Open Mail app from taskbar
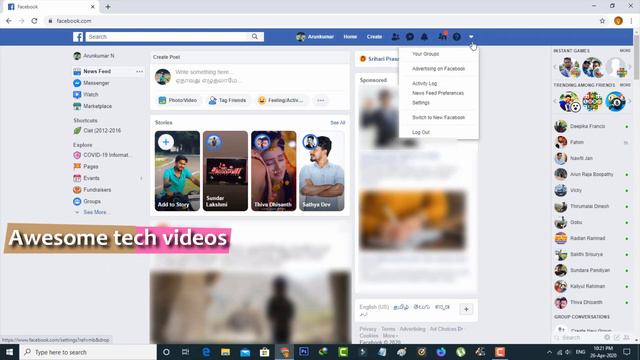Image resolution: width=640 pixels, height=360 pixels. point(245,352)
